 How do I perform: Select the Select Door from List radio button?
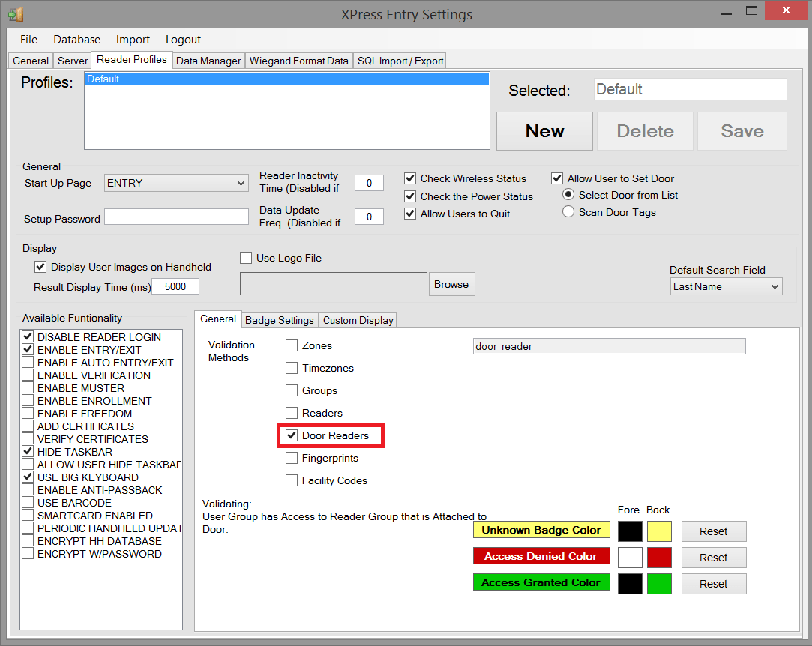(568, 195)
